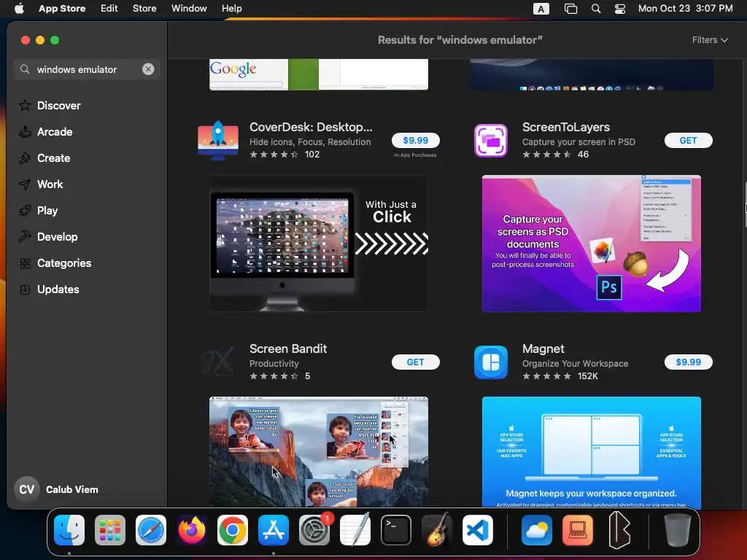The width and height of the screenshot is (747, 560).
Task: Click the Stage Manager menu bar icon
Action: (x=570, y=8)
